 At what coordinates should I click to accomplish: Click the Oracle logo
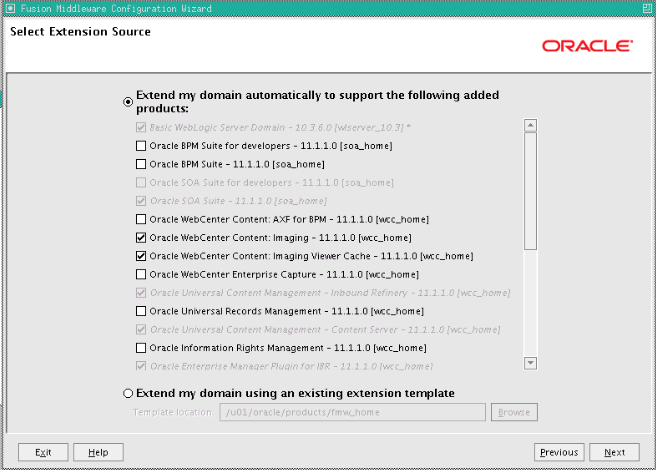(587, 46)
